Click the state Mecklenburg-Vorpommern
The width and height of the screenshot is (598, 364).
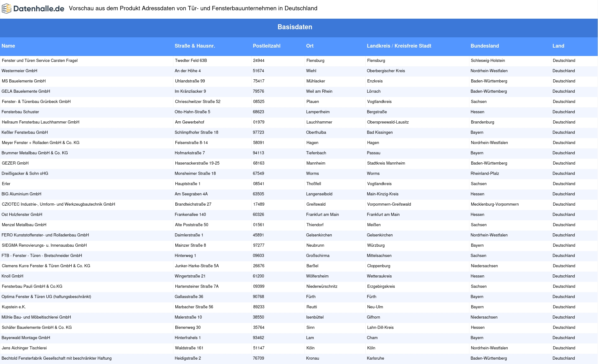(495, 204)
